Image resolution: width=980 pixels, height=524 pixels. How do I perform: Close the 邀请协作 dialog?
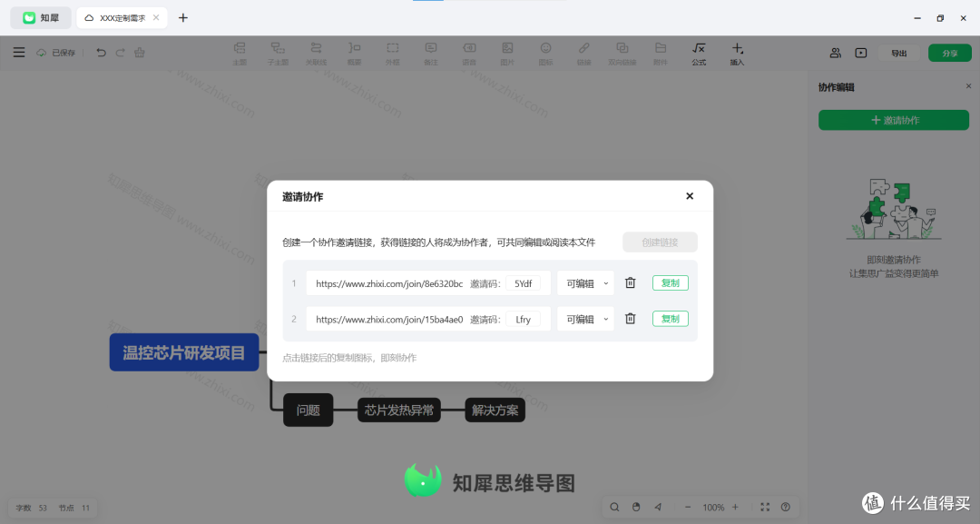pos(690,196)
